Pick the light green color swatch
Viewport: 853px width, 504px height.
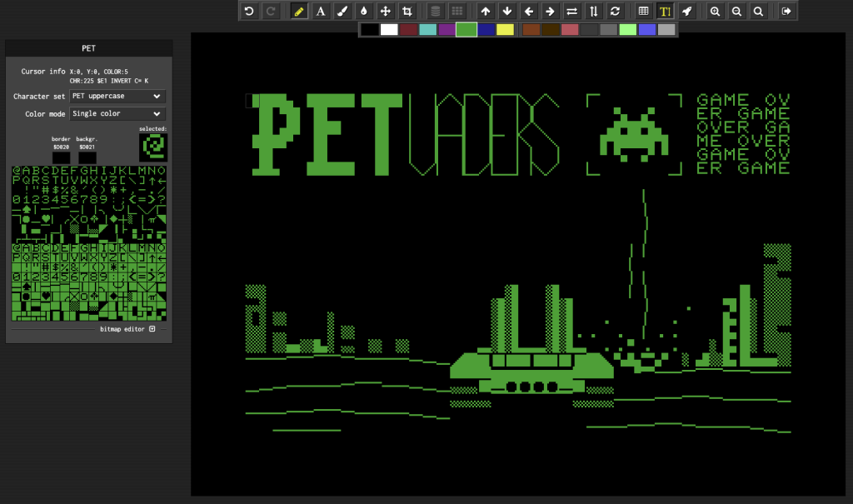pos(628,29)
